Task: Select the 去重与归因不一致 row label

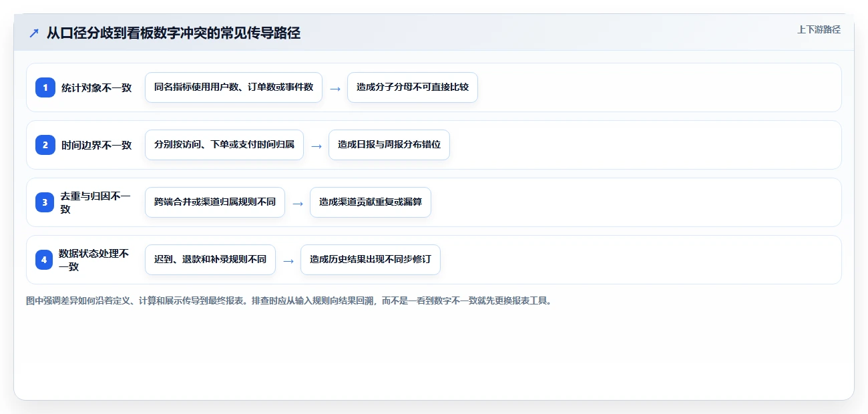Action: click(x=95, y=202)
